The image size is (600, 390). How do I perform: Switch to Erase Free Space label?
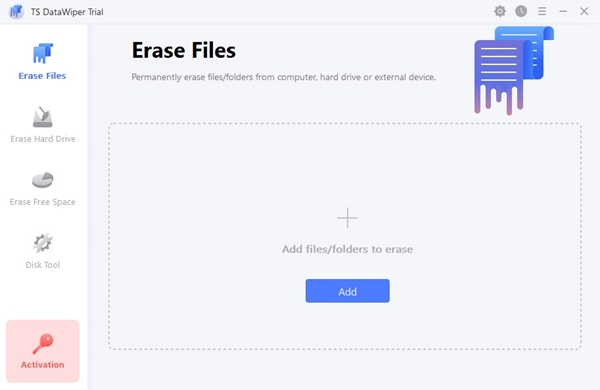point(42,202)
